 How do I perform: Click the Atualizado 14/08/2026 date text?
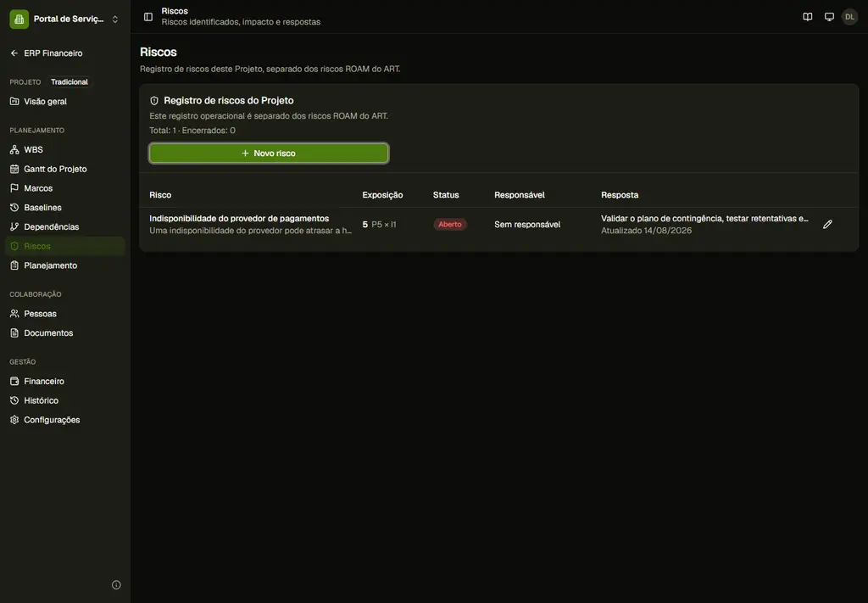coord(646,231)
